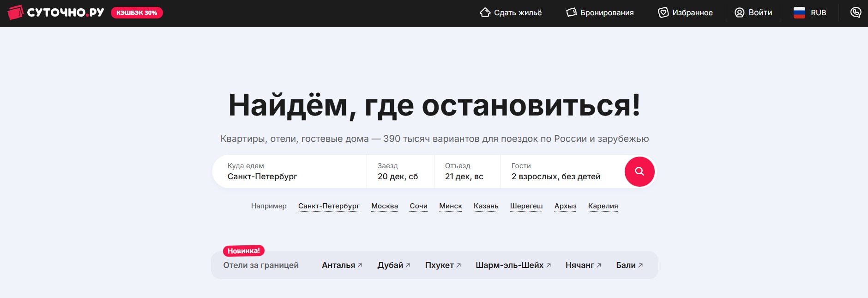Click the Russian flag icon
This screenshot has height=298, width=868.
[x=799, y=12]
